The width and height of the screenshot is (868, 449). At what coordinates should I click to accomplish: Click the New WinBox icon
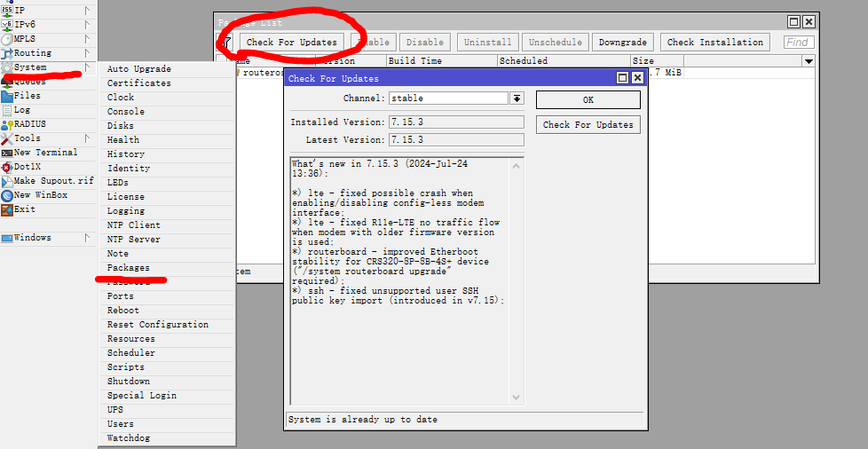pos(6,195)
